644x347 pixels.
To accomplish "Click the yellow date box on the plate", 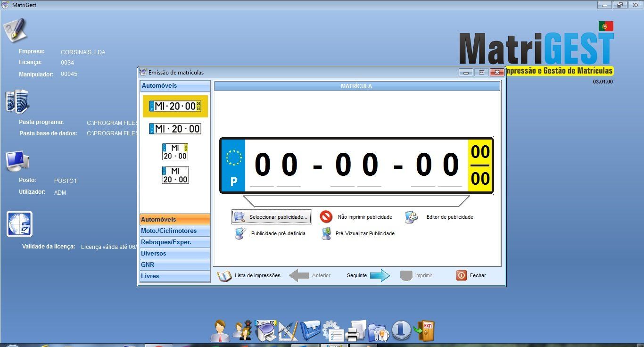I will 480,165.
